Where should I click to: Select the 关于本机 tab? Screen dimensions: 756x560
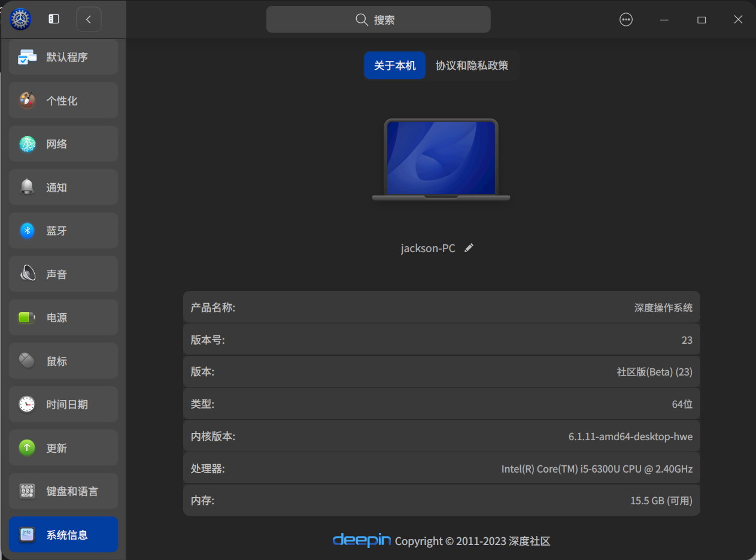point(394,65)
